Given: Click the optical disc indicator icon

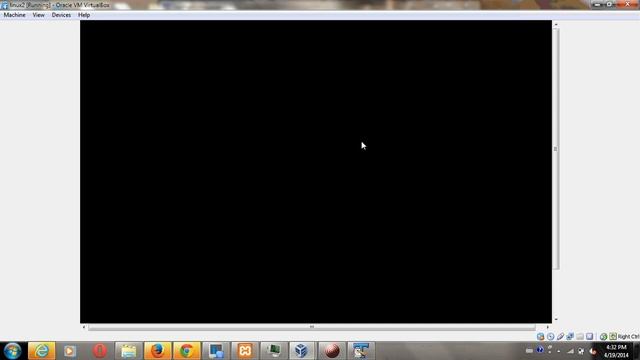Looking at the screenshot, I should (x=551, y=336).
